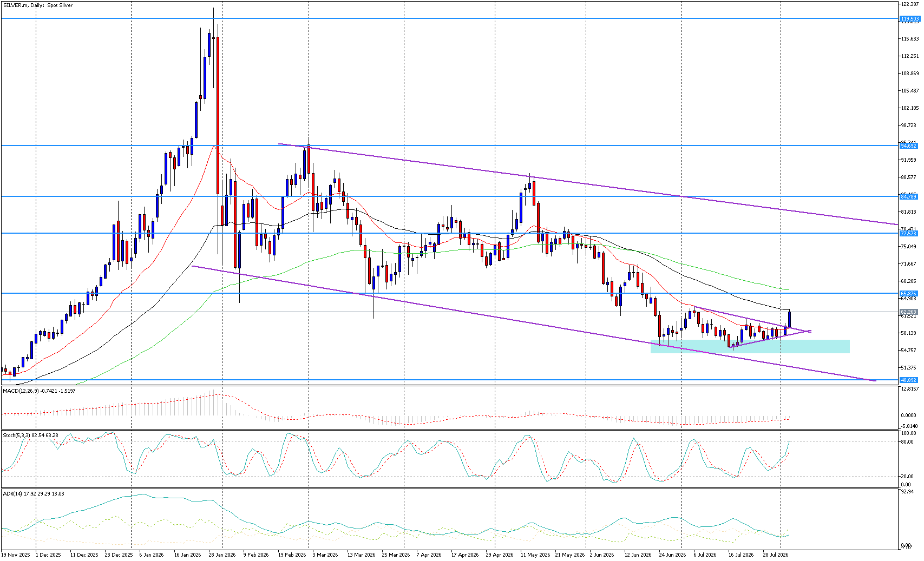Viewport: 924px width, 561px height.
Task: Click the '6 Jul 2026' date label
Action: 705,555
